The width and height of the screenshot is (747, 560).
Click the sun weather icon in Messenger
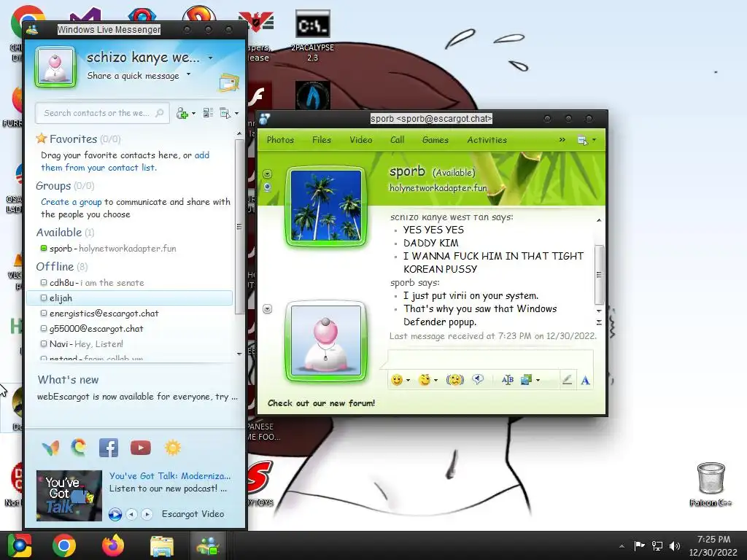click(x=172, y=448)
